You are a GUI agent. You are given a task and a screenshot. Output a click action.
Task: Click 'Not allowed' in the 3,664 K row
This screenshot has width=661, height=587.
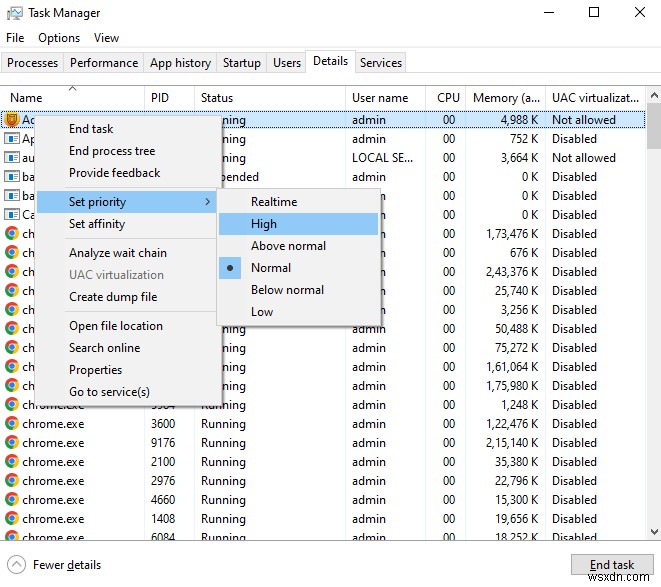[x=584, y=158]
